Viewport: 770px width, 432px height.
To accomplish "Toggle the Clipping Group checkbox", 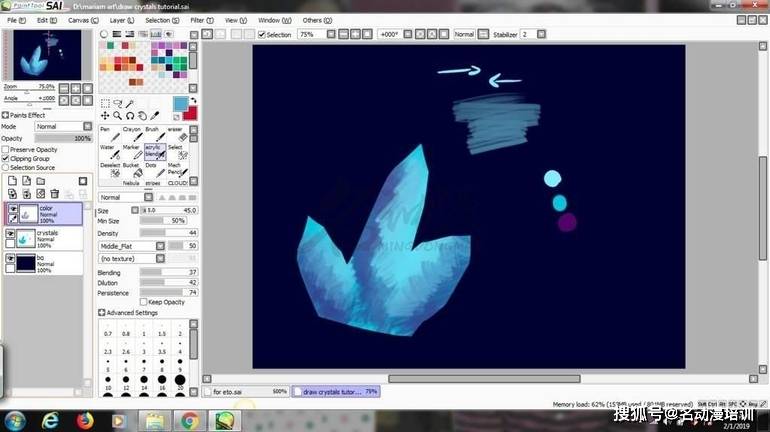I will (x=6, y=158).
